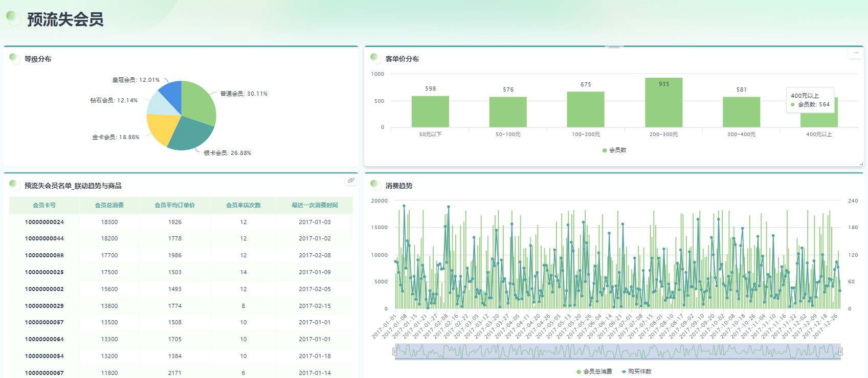Click the zoom slider preview area
Screen dimensions: 868x378
617,351
